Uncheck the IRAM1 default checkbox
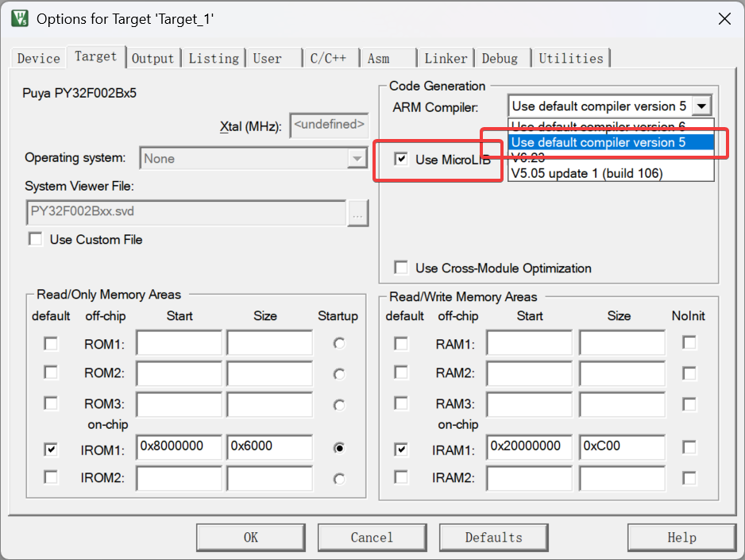745x560 pixels. 401,449
